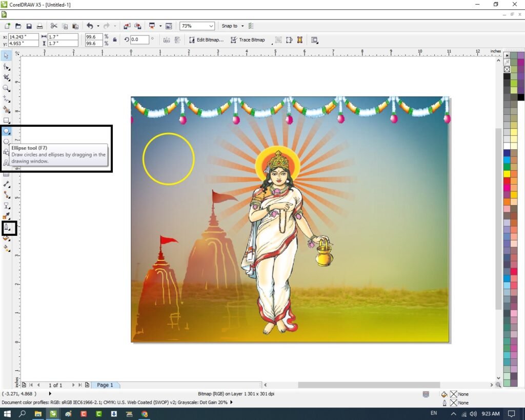This screenshot has width=525, height=420.
Task: Select the Outline Pen tool
Action: (6, 228)
